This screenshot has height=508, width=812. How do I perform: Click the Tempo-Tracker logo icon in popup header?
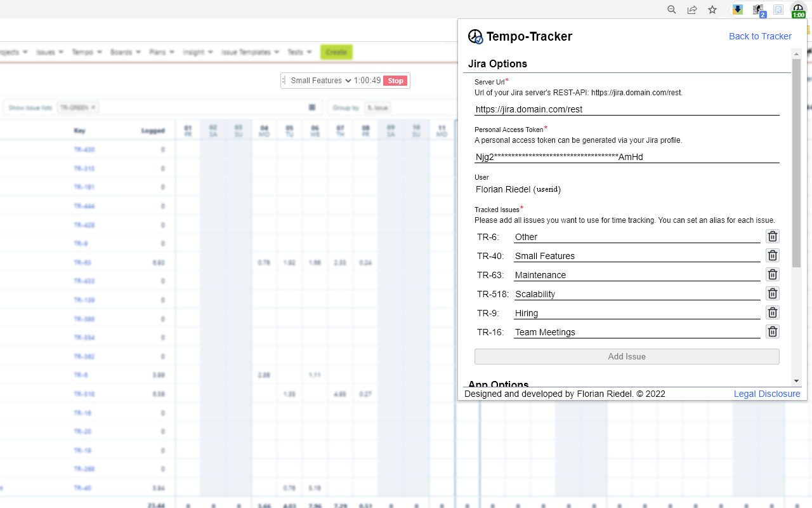pyautogui.click(x=475, y=37)
